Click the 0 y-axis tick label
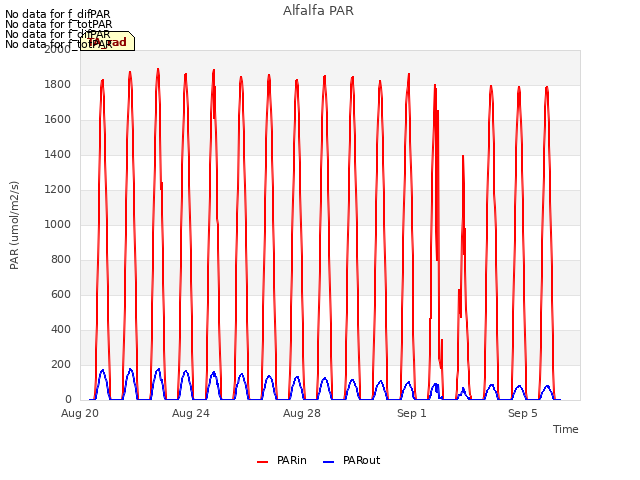 [68, 400]
